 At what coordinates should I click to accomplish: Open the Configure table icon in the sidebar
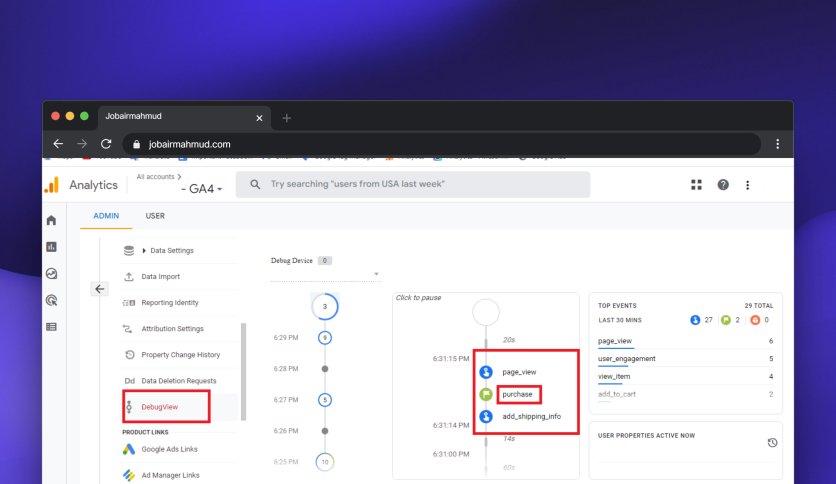tap(51, 327)
